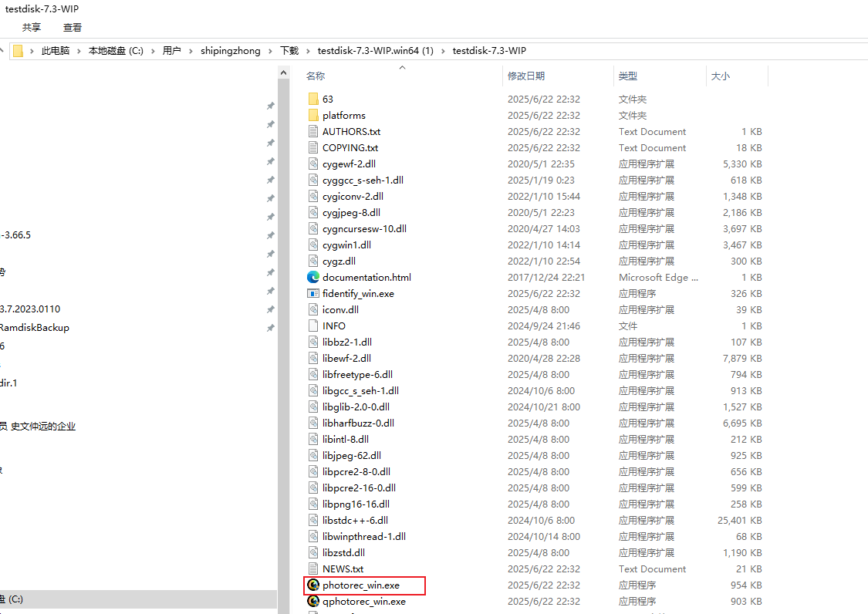The image size is (868, 614).
Task: Click the iconv.dll file icon
Action: [313, 309]
